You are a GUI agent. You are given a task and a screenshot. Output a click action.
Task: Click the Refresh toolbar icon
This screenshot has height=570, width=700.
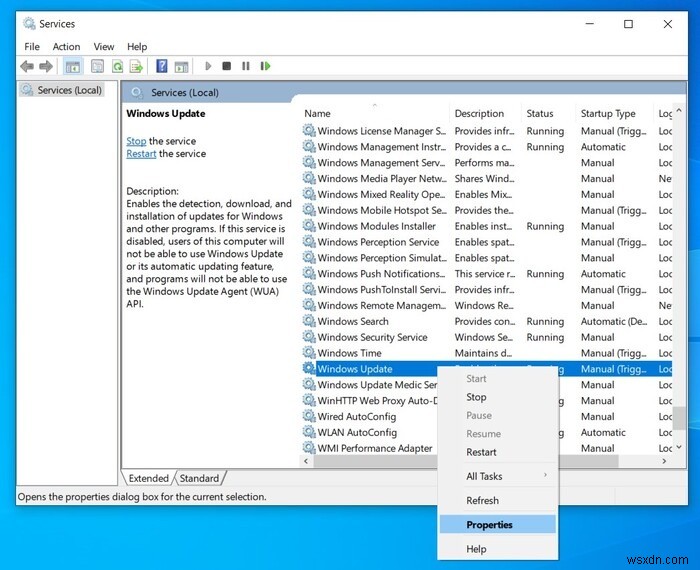[117, 66]
